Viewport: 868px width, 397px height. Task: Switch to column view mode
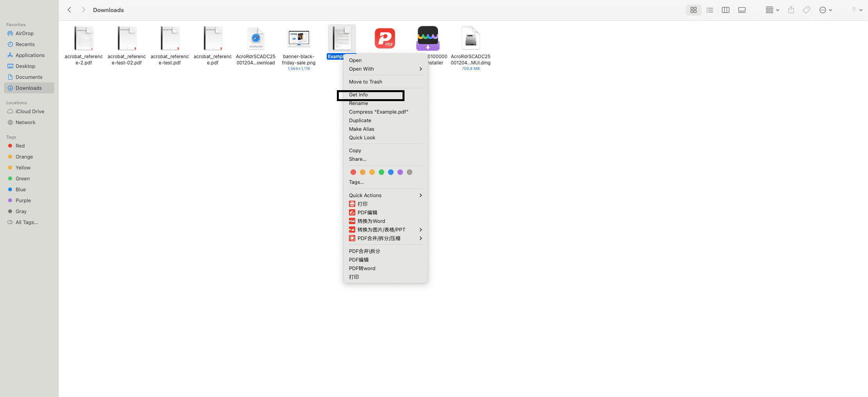725,10
